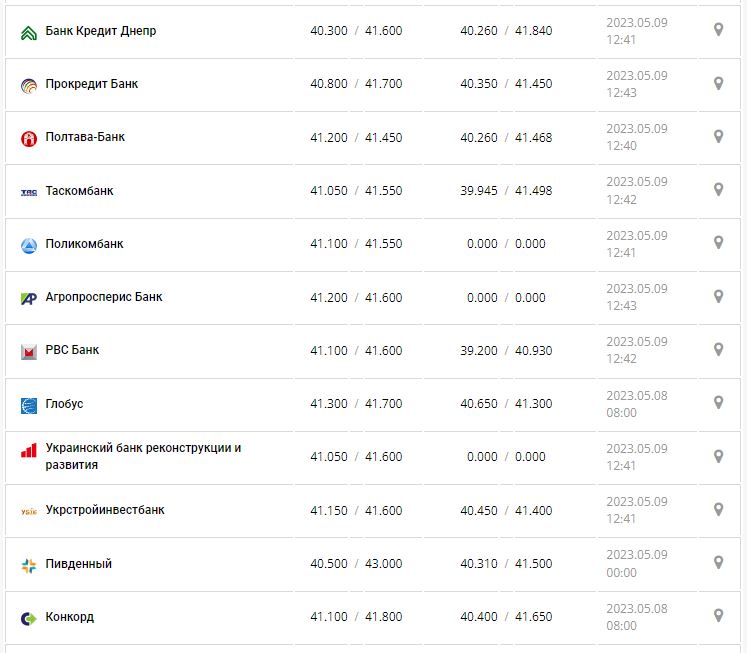This screenshot has height=653, width=747.
Task: Click the Пивденный bank logo icon
Action: [x=29, y=565]
